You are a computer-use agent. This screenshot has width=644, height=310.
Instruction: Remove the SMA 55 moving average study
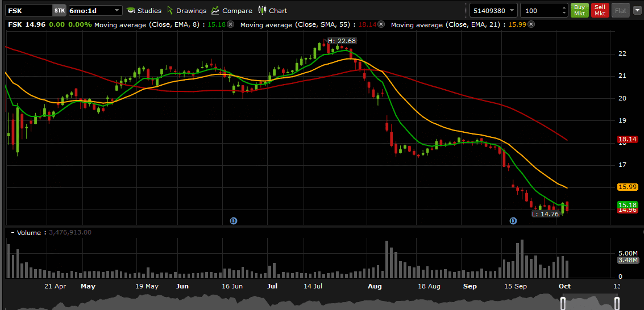tap(381, 24)
